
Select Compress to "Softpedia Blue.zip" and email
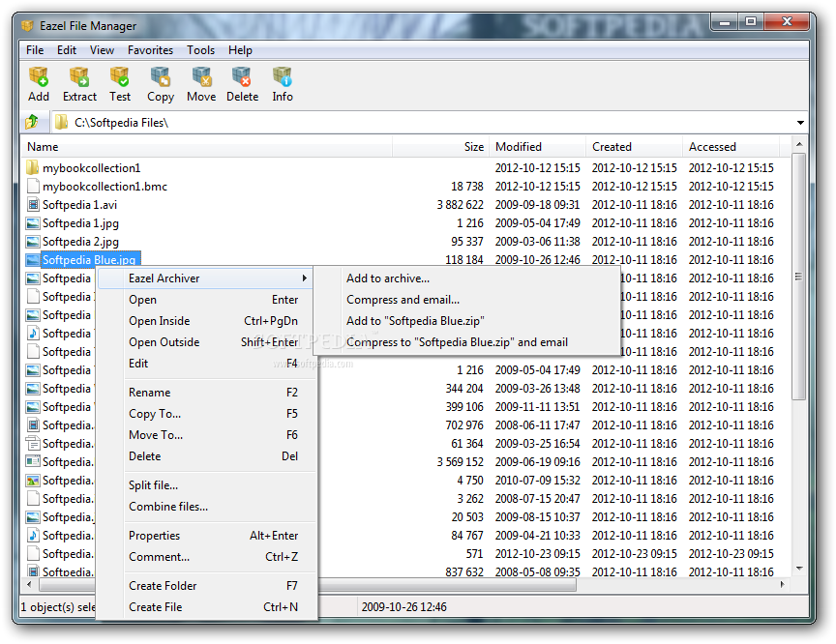[x=466, y=342]
